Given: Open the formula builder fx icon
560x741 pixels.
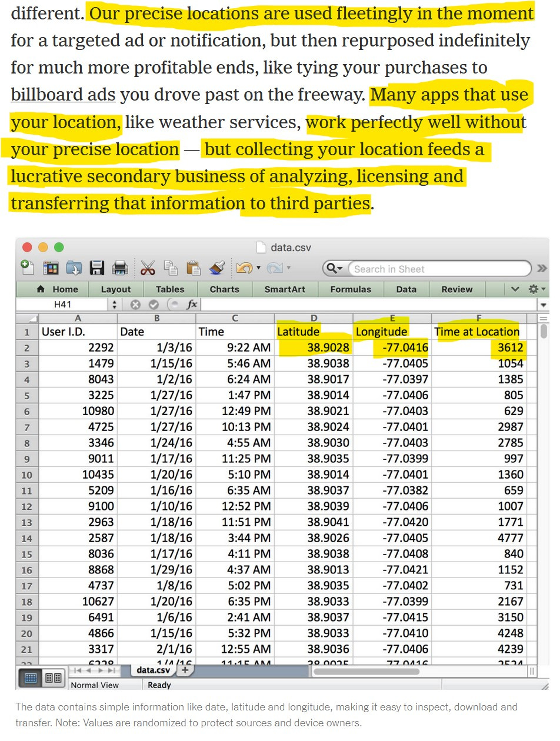Looking at the screenshot, I should click(191, 305).
